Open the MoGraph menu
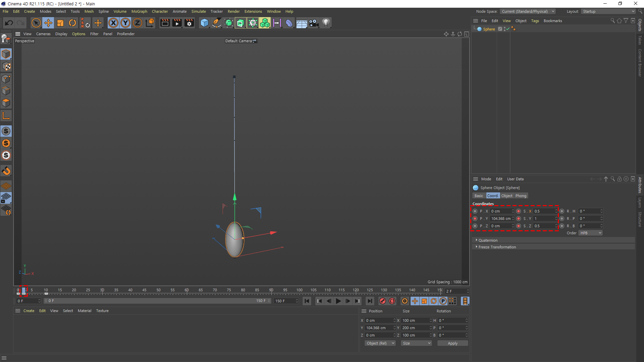 click(x=139, y=11)
